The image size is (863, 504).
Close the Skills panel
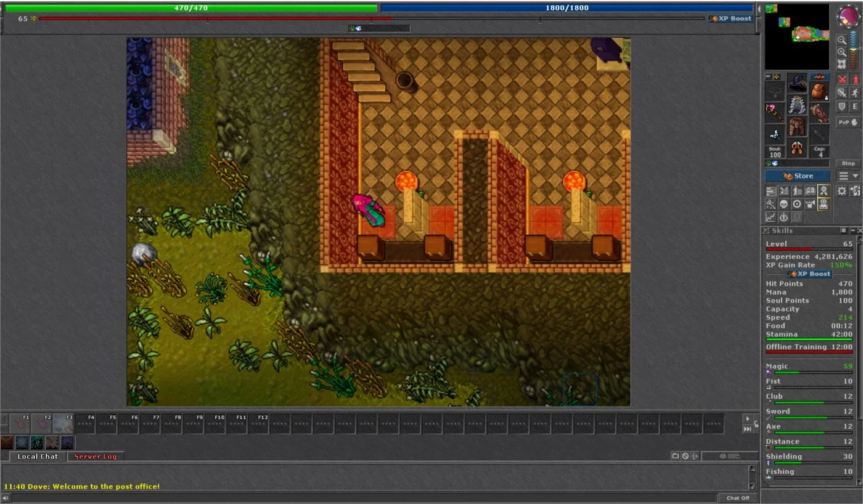point(859,230)
